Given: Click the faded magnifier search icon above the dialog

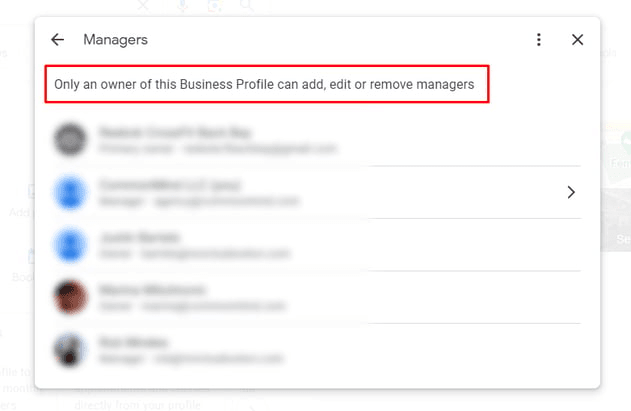Looking at the screenshot, I should coord(246,6).
